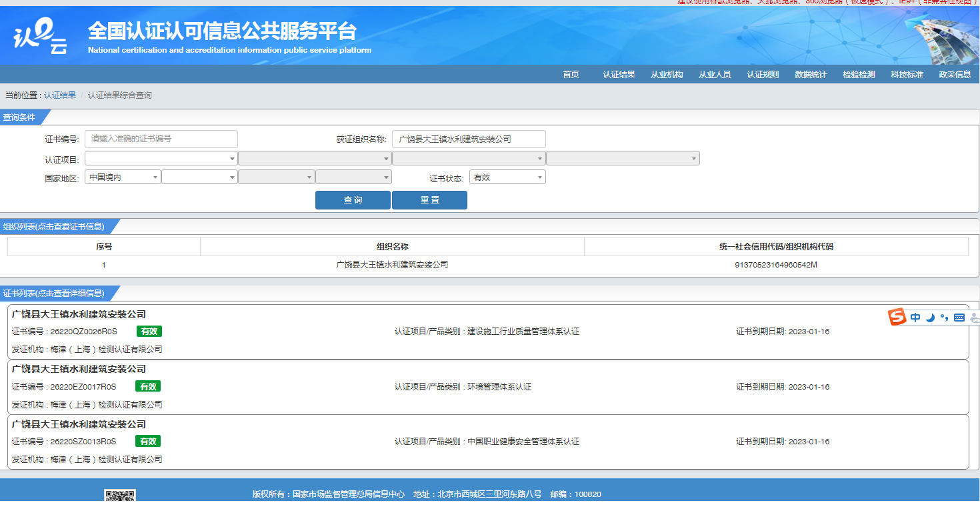Open the third 认证项目 dropdown
980x505 pixels.
[469, 159]
